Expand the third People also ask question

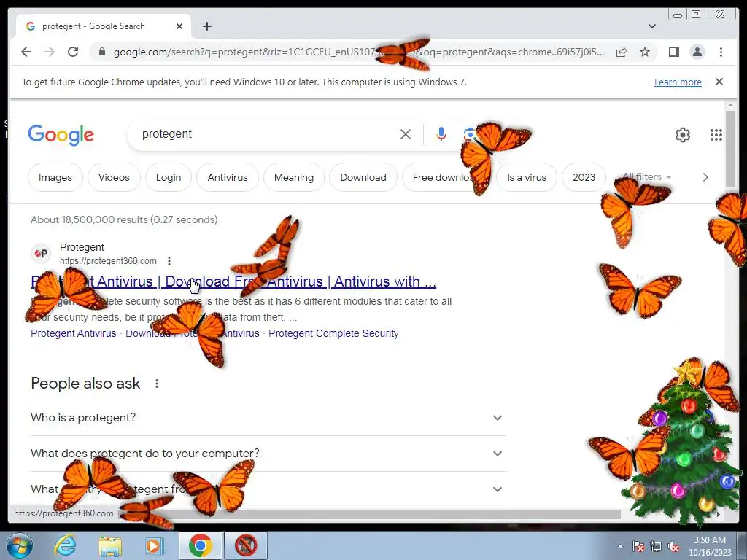click(x=268, y=489)
